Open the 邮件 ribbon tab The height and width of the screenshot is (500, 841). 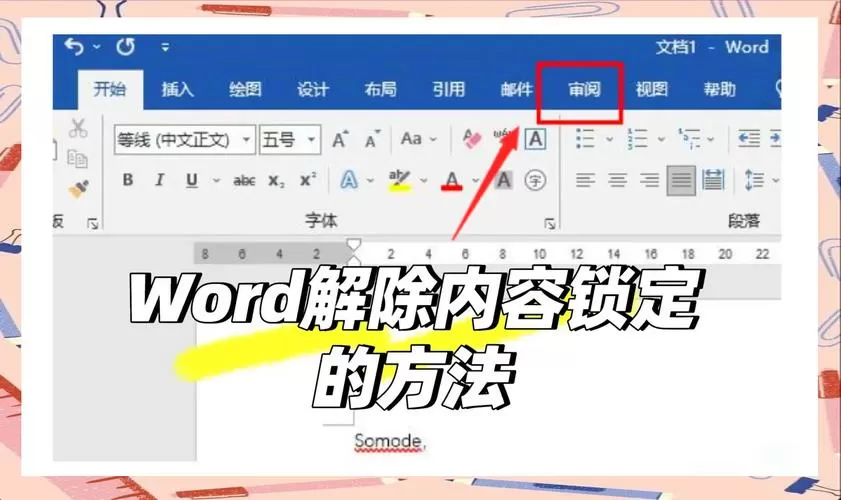(517, 89)
